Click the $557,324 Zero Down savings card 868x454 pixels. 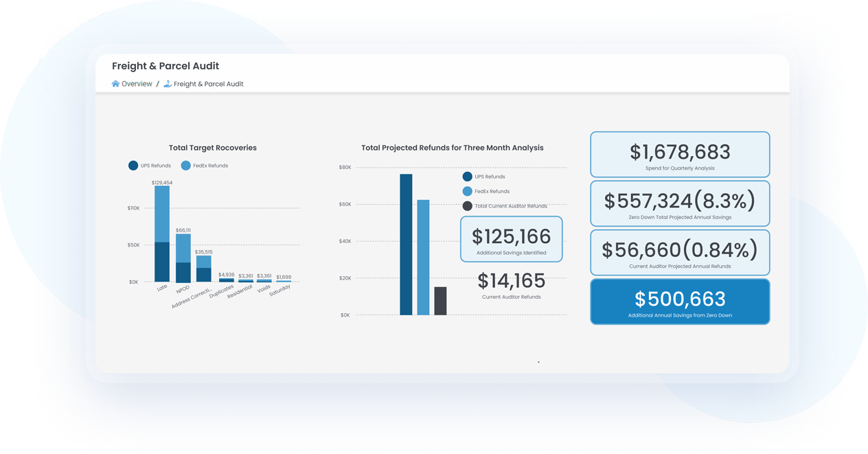679,203
